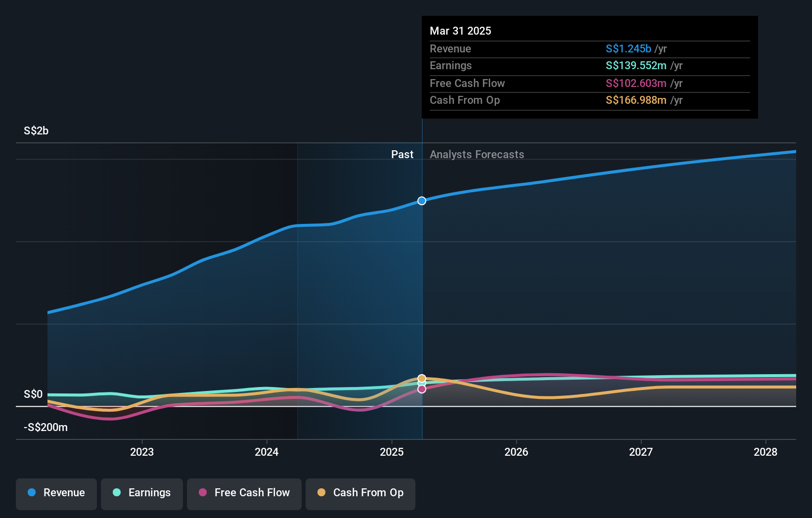Image resolution: width=812 pixels, height=518 pixels.
Task: Click the 2025 x-axis label
Action: 392,452
